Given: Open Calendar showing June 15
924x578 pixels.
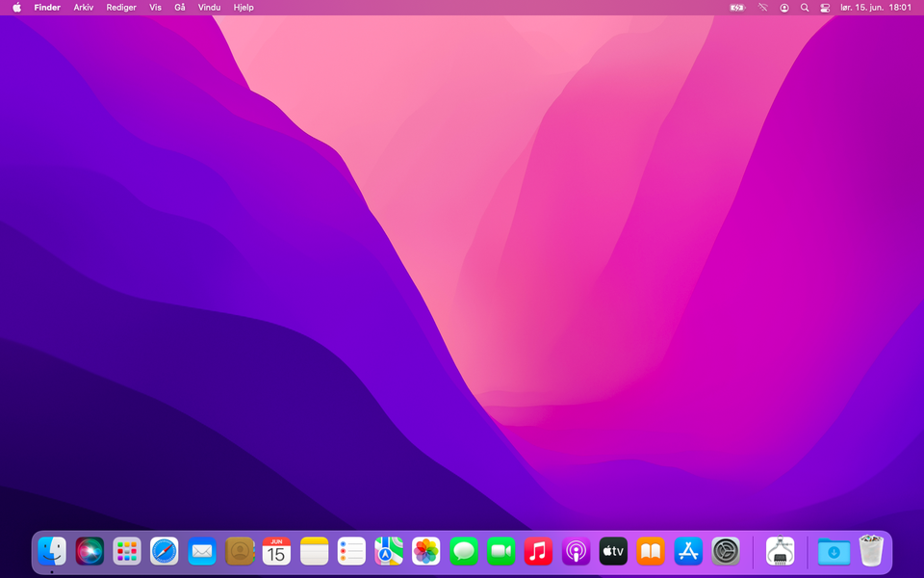Looking at the screenshot, I should click(x=276, y=551).
